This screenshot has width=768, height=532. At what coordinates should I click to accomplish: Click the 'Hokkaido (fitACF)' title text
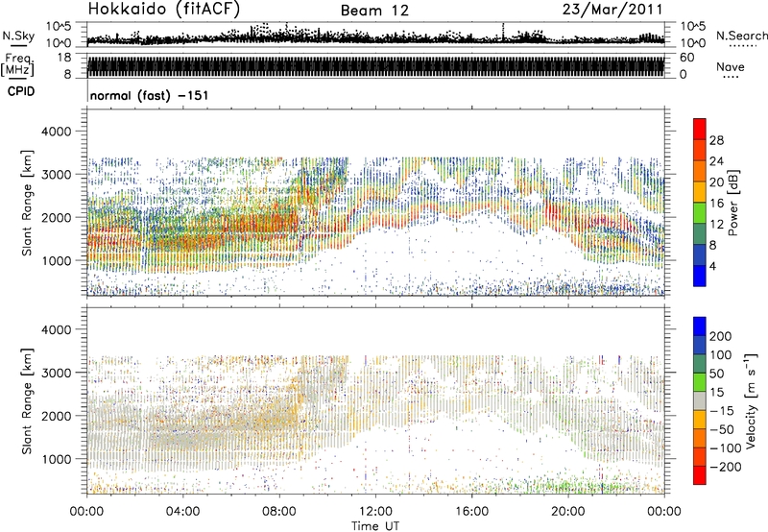click(x=164, y=10)
